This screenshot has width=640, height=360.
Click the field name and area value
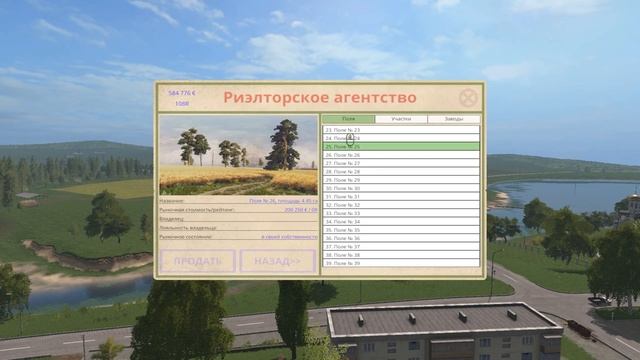283,201
